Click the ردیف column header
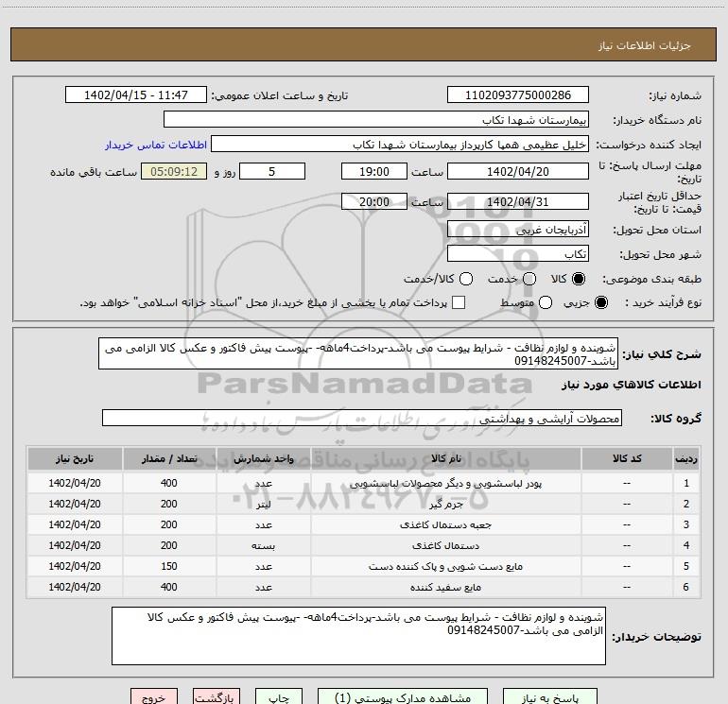Screen dimensions: 728x704 [686, 458]
